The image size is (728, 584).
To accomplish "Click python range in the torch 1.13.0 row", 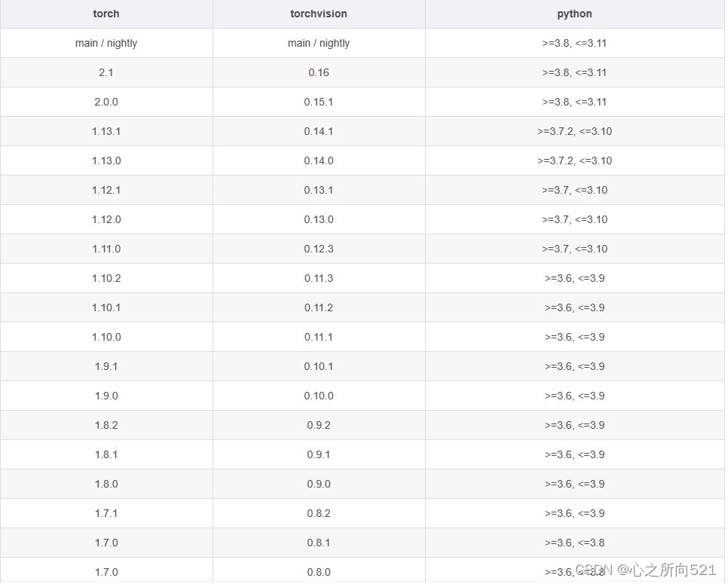I will (575, 161).
